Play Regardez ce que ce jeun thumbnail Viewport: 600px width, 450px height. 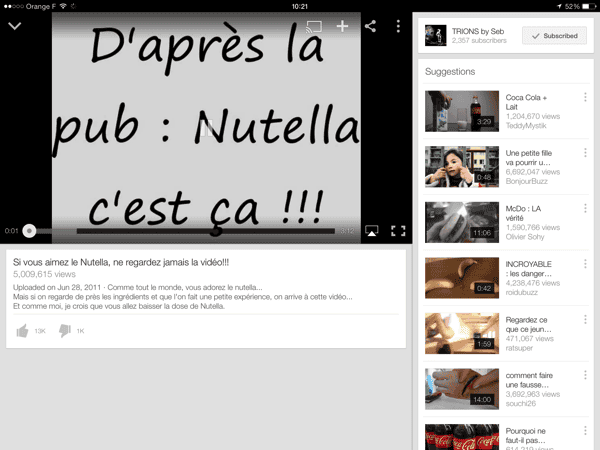[462, 333]
